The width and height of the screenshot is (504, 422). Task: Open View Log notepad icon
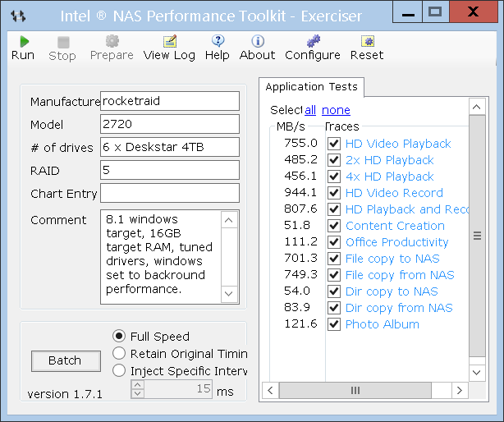tap(170, 41)
